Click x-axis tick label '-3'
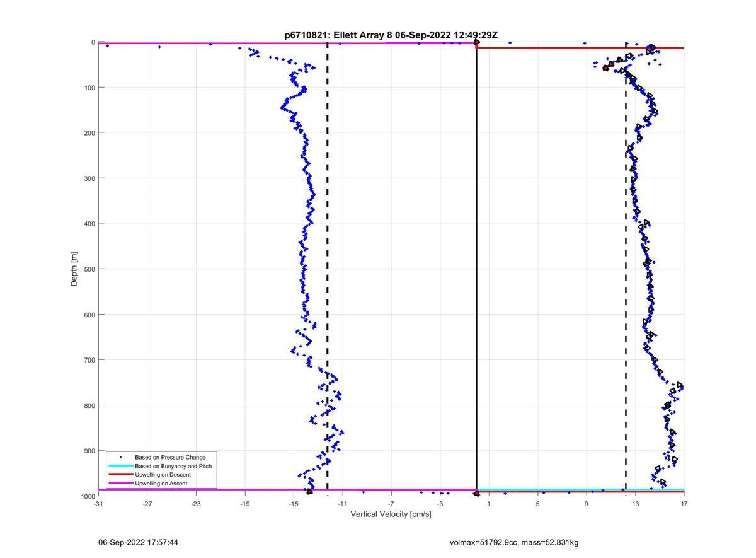Screen dimensions: 756x558 click(x=440, y=504)
